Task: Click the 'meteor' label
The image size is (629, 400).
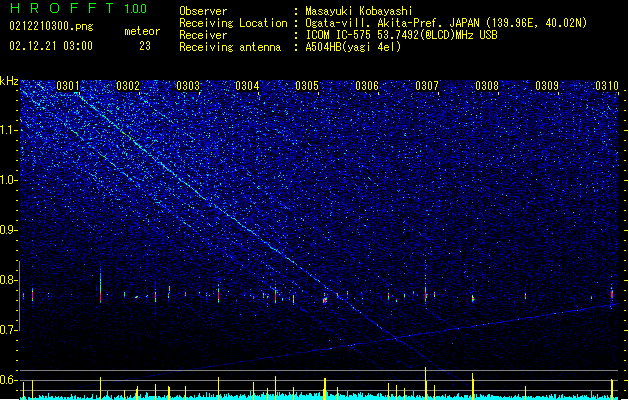Action: click(x=142, y=31)
